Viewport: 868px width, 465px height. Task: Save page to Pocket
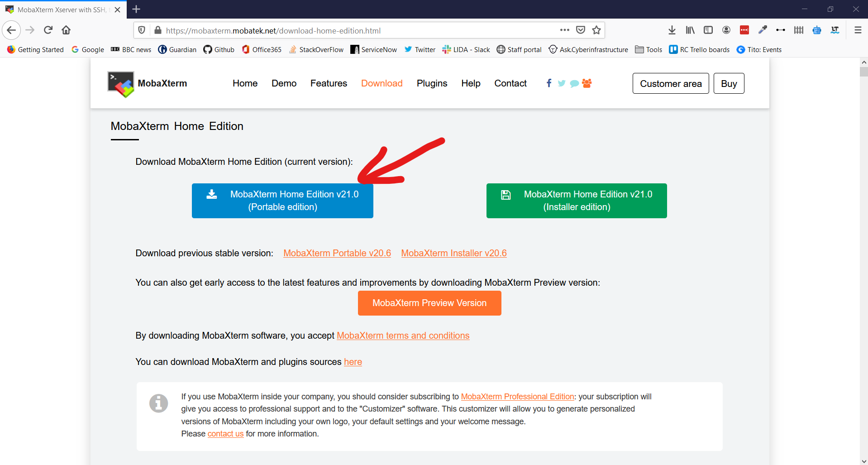coord(581,30)
